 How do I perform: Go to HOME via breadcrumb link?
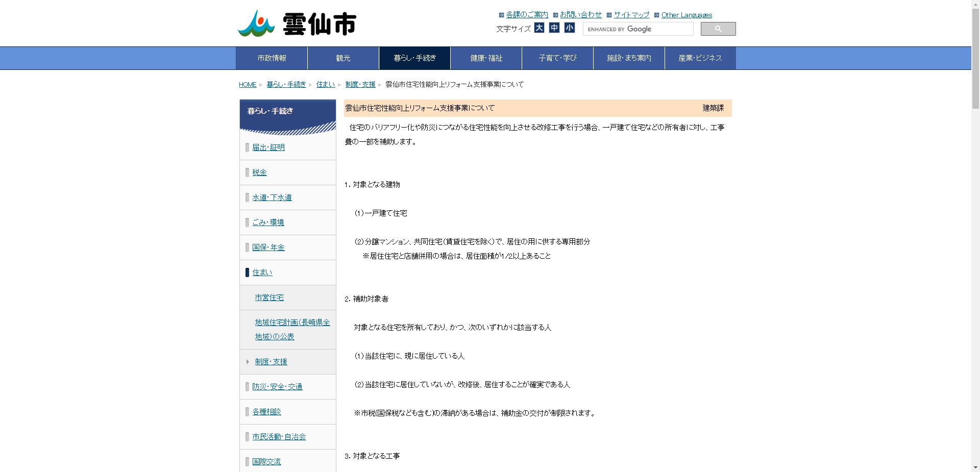(x=247, y=84)
